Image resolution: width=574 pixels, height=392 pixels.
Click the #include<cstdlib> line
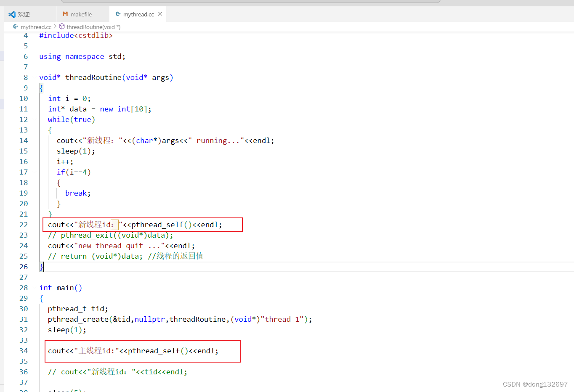pyautogui.click(x=76, y=35)
